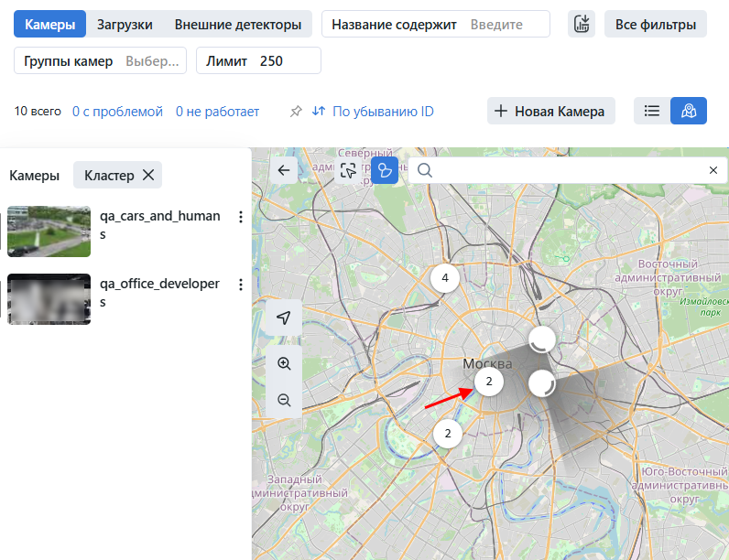
Task: Activate the rectangle selection tool on map
Action: point(348,170)
